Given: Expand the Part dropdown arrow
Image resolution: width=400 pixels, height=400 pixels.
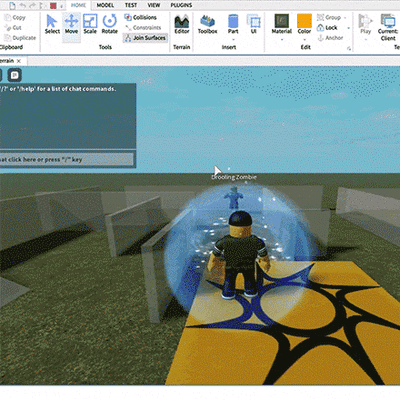Looking at the screenshot, I should (233, 40).
